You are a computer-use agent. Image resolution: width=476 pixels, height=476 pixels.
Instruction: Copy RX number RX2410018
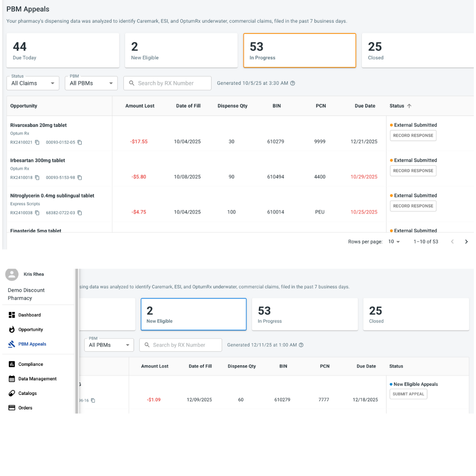pyautogui.click(x=37, y=178)
